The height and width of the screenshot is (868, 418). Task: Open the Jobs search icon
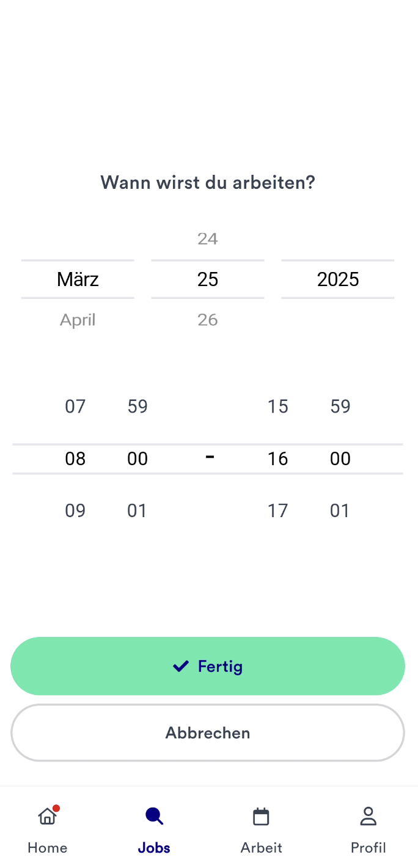(x=154, y=816)
